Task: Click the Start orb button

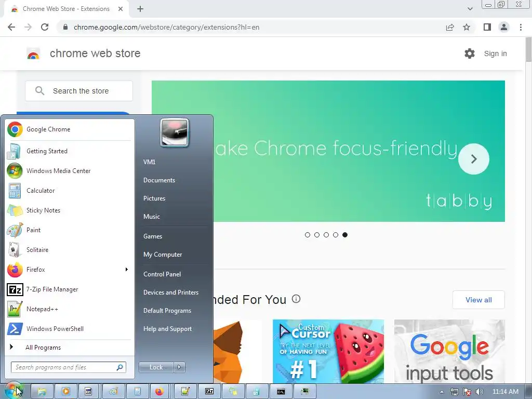Action: [14, 391]
